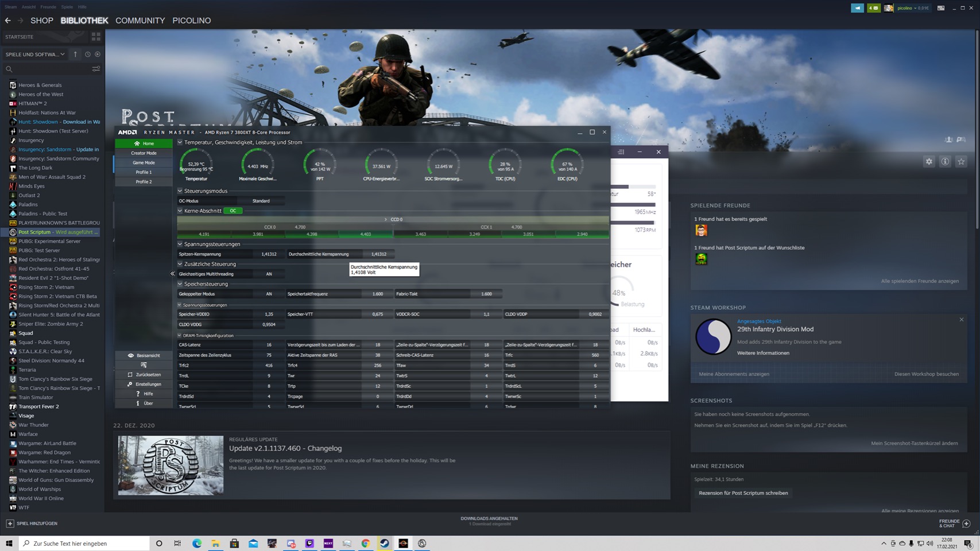The height and width of the screenshot is (551, 980).
Task: Click the Windows taskbar search box
Action: pyautogui.click(x=84, y=544)
